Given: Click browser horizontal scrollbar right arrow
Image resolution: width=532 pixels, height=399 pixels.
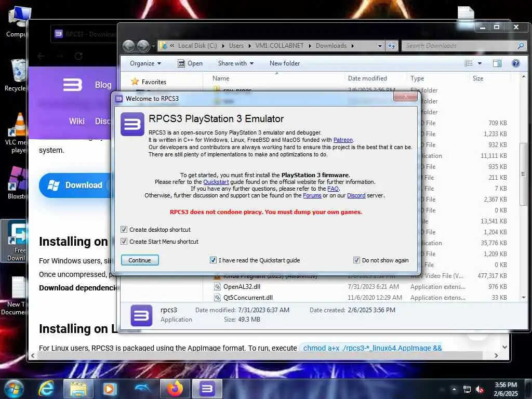Looking at the screenshot, I should click(496, 355).
